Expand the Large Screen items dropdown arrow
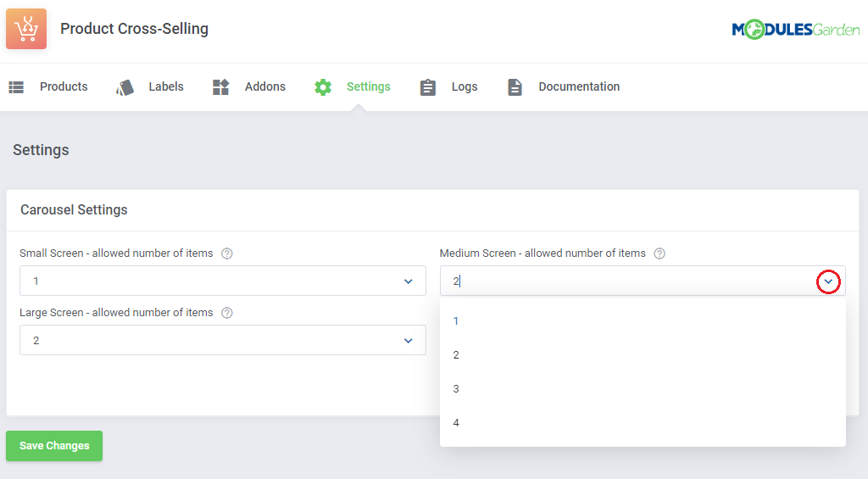Viewport: 868px width, 479px height. (408, 341)
